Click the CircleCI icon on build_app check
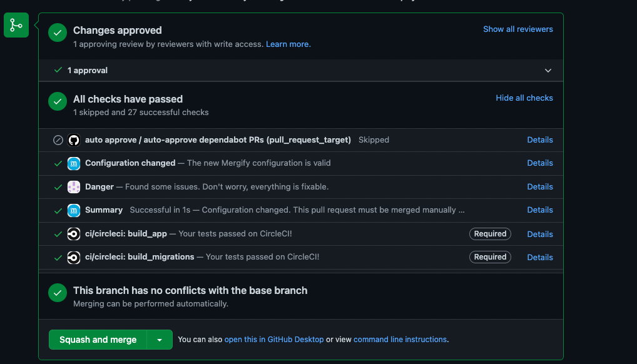The width and height of the screenshot is (637, 364). pos(73,234)
